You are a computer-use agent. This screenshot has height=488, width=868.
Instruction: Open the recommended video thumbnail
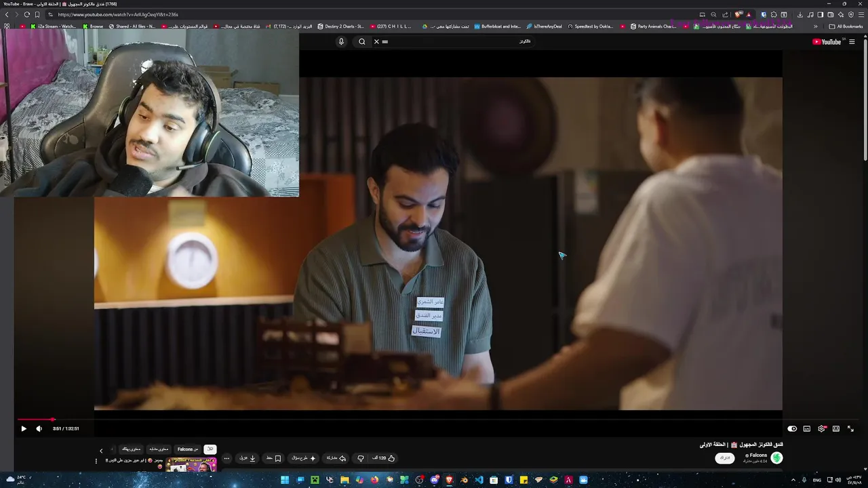(x=191, y=465)
